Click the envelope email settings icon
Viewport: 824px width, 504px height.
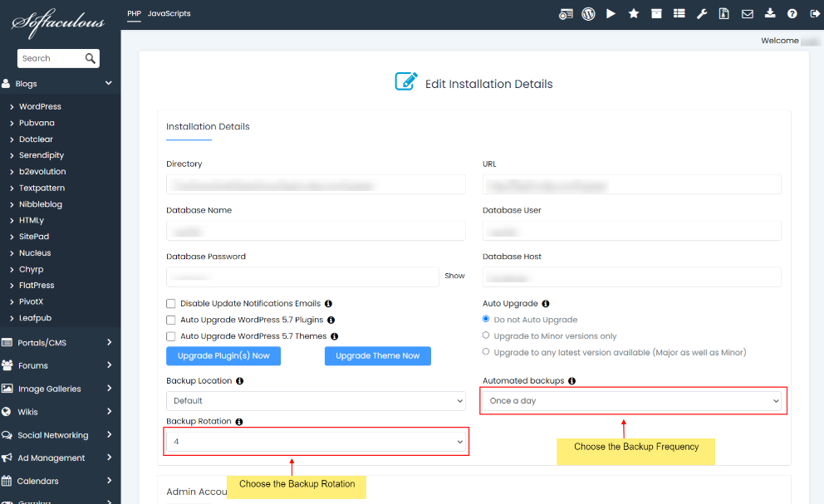(748, 13)
